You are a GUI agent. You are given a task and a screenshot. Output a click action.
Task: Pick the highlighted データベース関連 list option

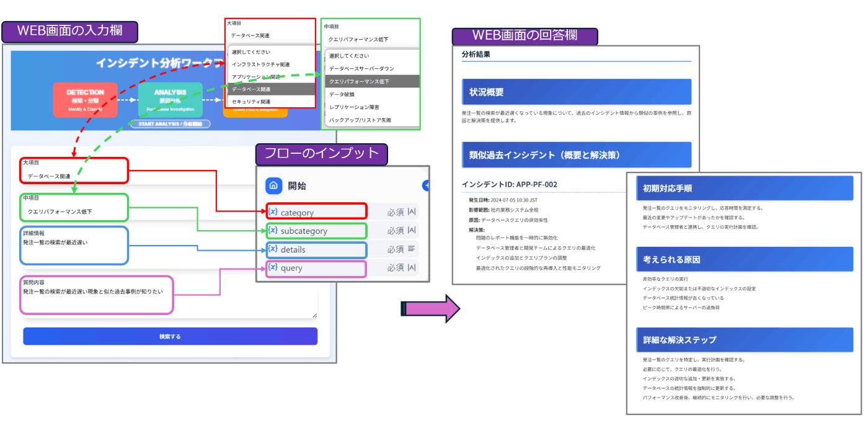click(270, 89)
